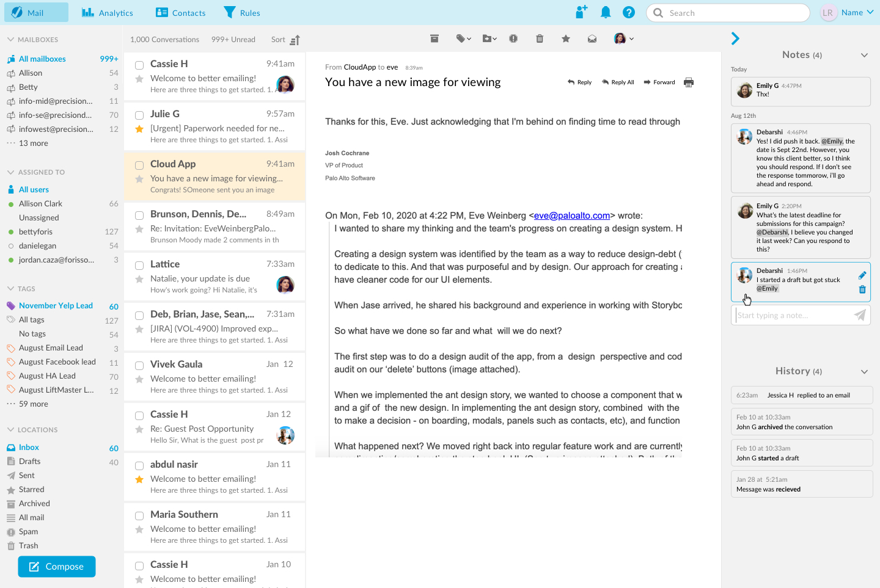Forward the email
This screenshot has height=588, width=880.
click(659, 82)
